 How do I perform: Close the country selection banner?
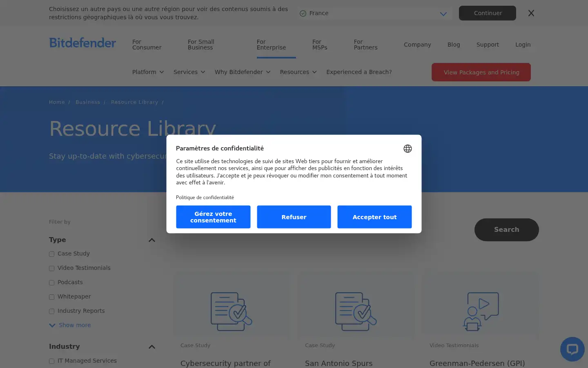[x=531, y=13]
